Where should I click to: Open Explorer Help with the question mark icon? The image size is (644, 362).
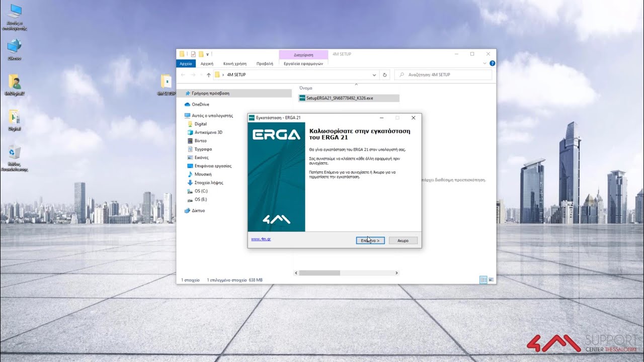[492, 63]
